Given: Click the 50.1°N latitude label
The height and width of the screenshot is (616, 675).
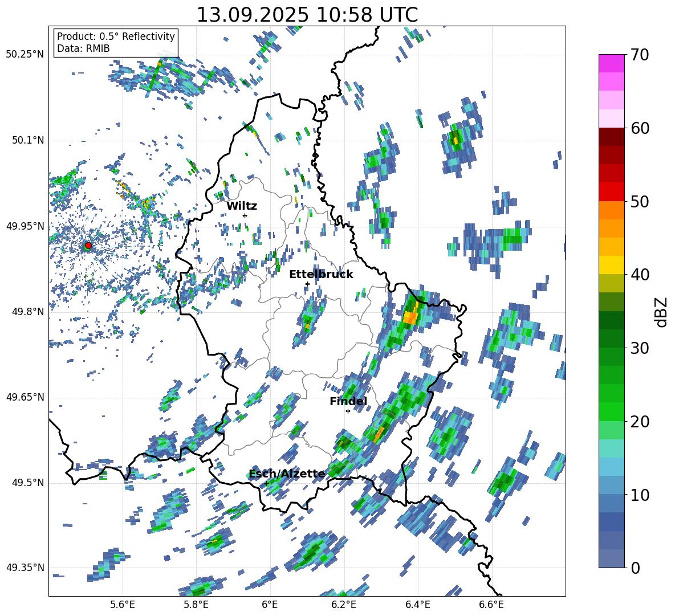Looking at the screenshot, I should coord(28,141).
